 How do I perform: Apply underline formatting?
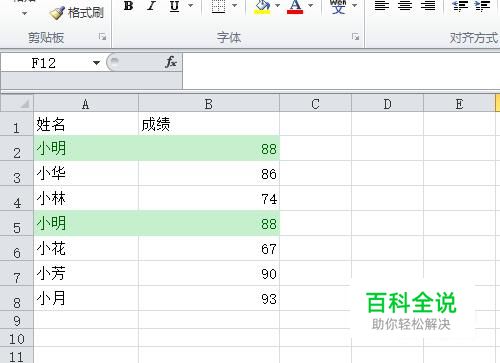coord(175,6)
